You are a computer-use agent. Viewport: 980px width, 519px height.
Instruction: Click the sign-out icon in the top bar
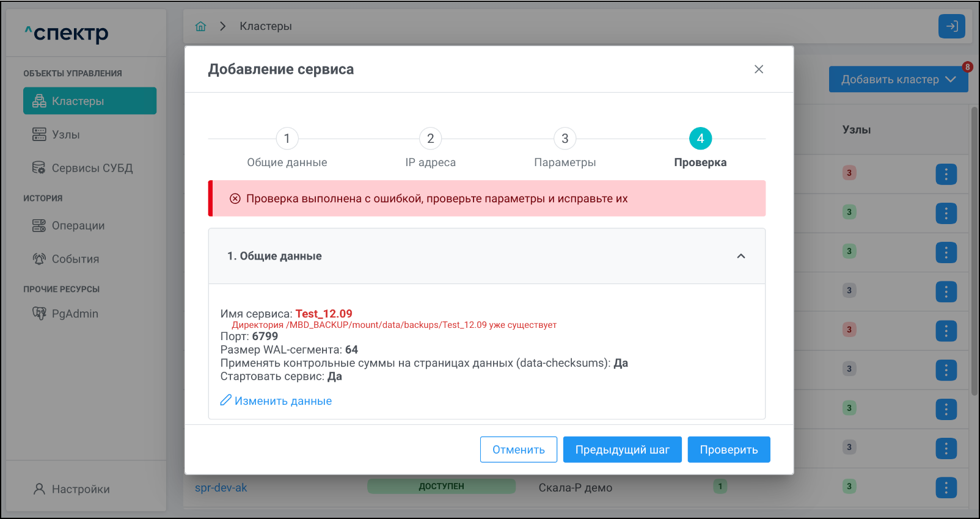pos(952,26)
